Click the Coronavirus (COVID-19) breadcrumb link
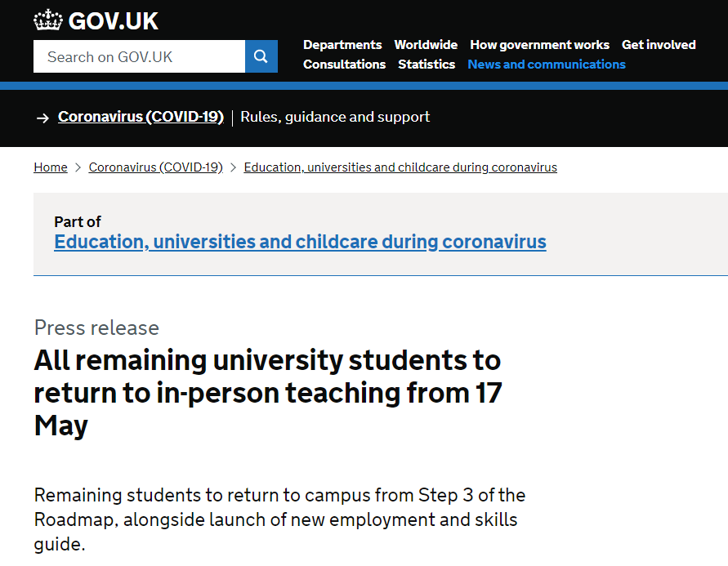Screen dimensions: 728x566 pyautogui.click(x=155, y=167)
